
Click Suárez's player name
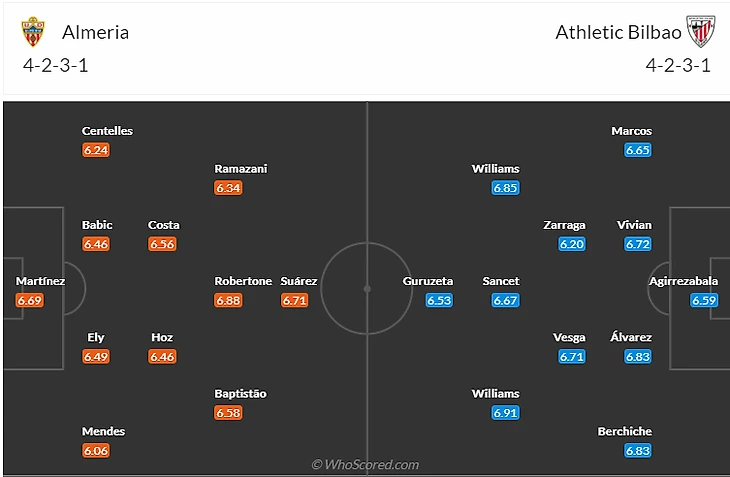[x=299, y=281]
